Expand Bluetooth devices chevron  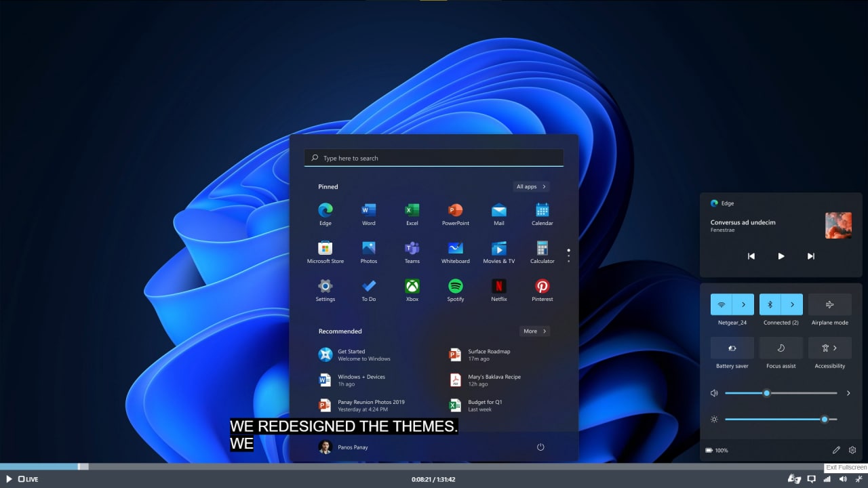pos(792,304)
